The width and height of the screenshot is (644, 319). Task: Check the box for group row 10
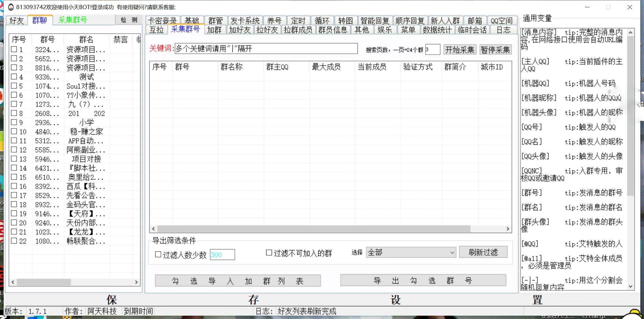point(14,132)
